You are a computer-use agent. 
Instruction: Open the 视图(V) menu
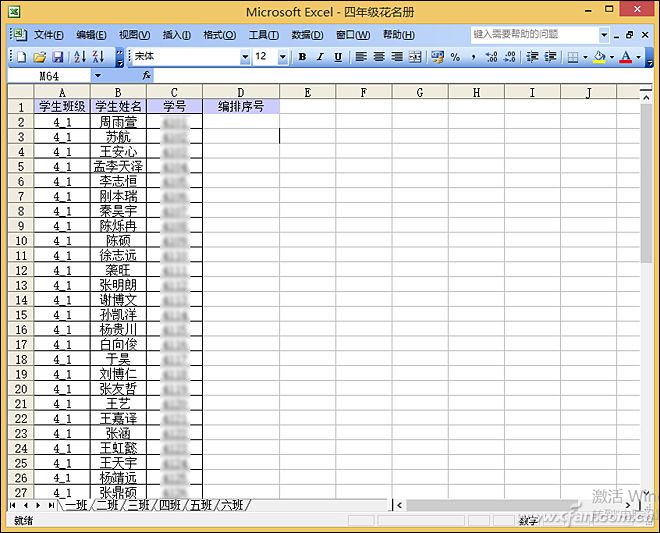tap(134, 35)
